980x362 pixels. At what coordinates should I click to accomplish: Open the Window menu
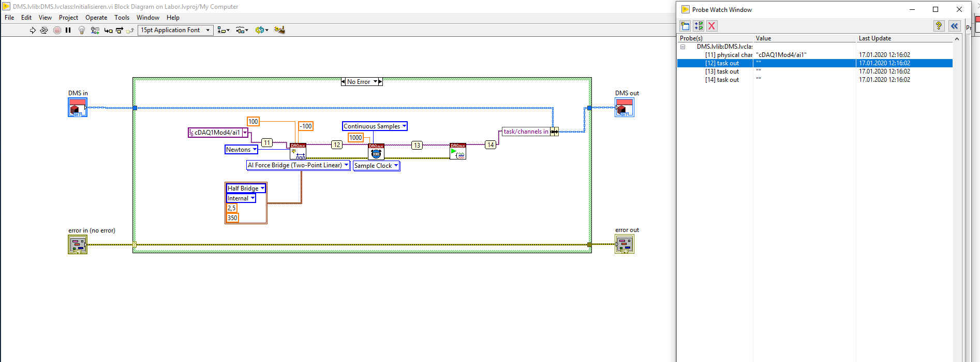(148, 18)
